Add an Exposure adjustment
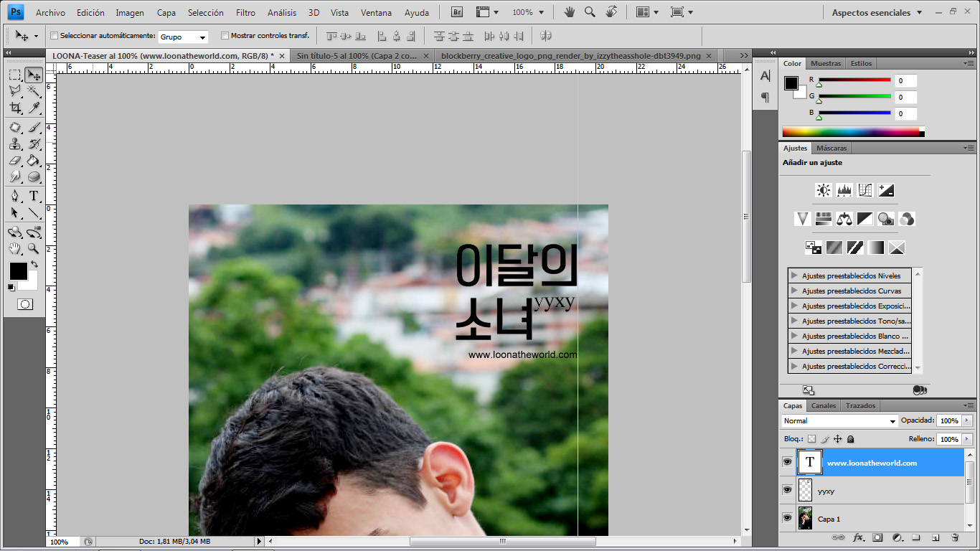The height and width of the screenshot is (551, 980). pos(886,190)
